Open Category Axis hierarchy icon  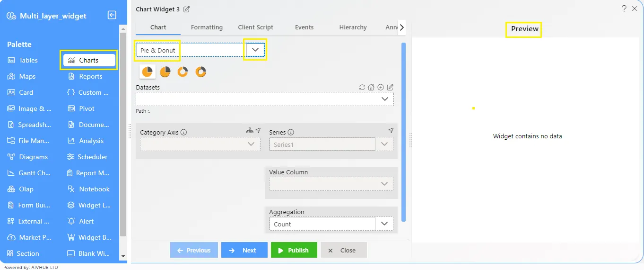[250, 130]
